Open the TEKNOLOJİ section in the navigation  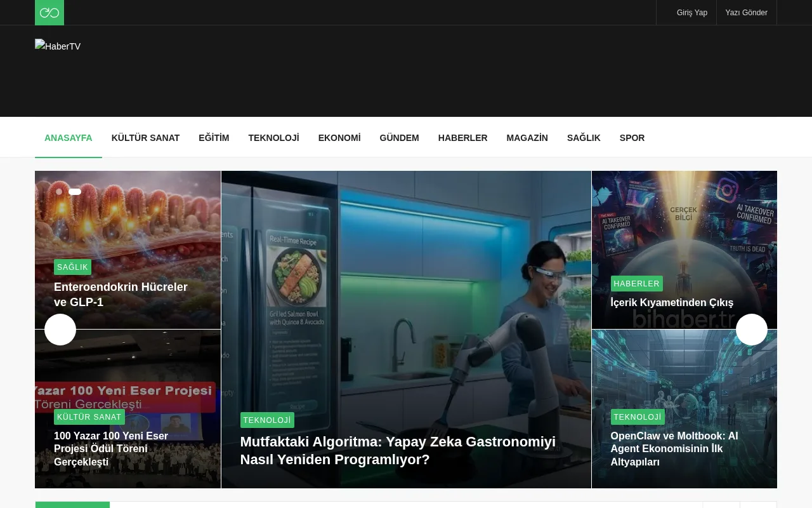273,138
